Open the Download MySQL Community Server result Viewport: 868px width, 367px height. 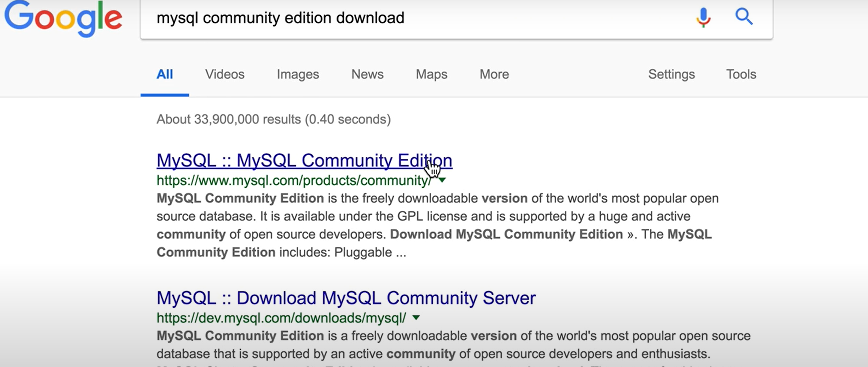coord(346,298)
